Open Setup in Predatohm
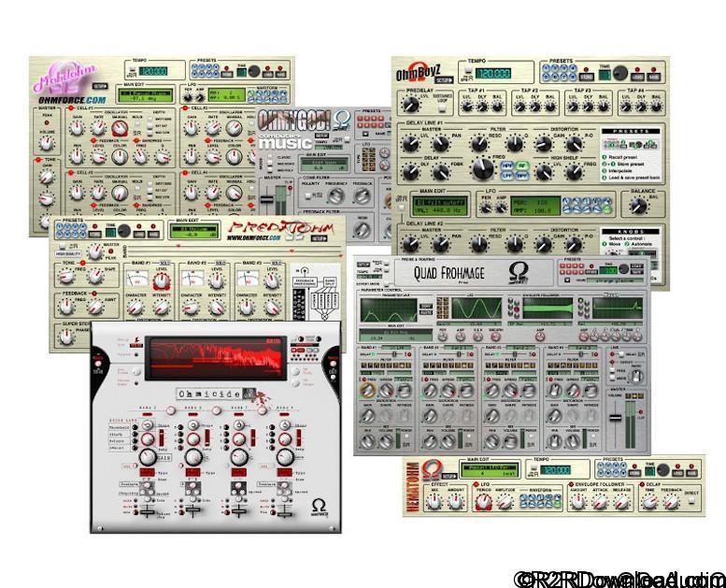726x588 pixels. coord(318,238)
